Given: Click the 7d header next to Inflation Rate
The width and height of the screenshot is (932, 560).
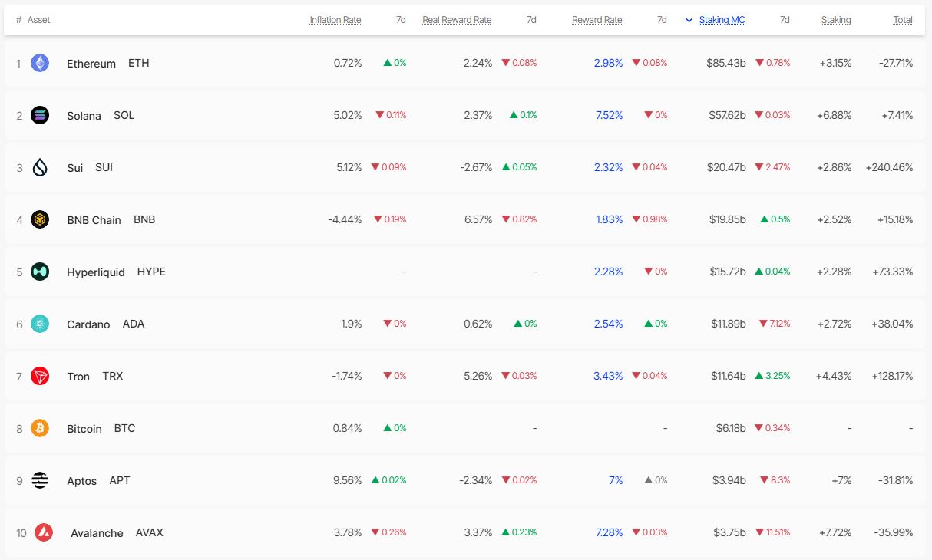Looking at the screenshot, I should click(x=401, y=20).
